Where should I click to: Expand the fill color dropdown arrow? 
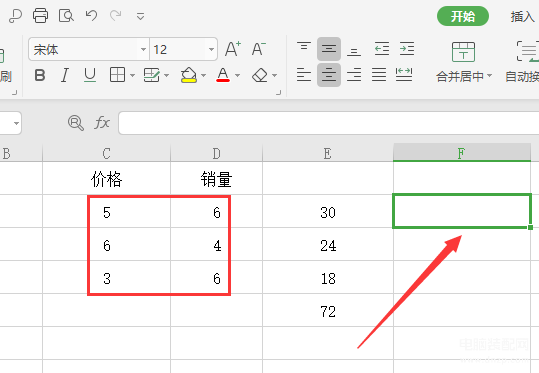pos(204,75)
